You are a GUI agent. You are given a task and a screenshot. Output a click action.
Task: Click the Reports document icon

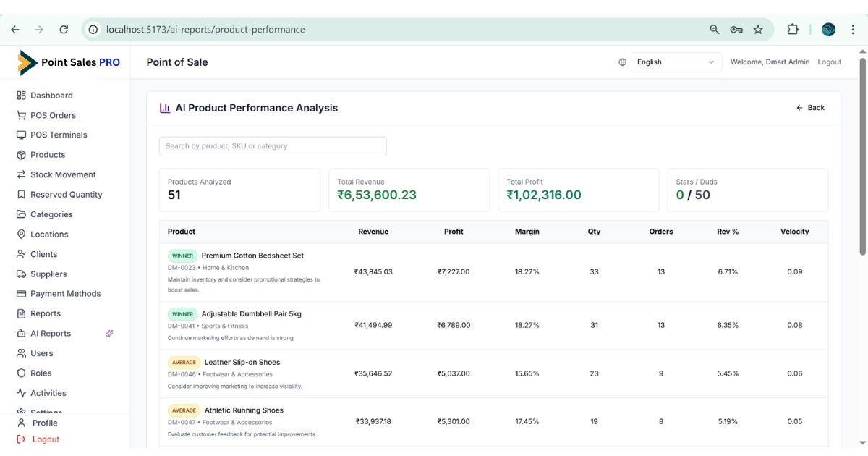point(21,313)
